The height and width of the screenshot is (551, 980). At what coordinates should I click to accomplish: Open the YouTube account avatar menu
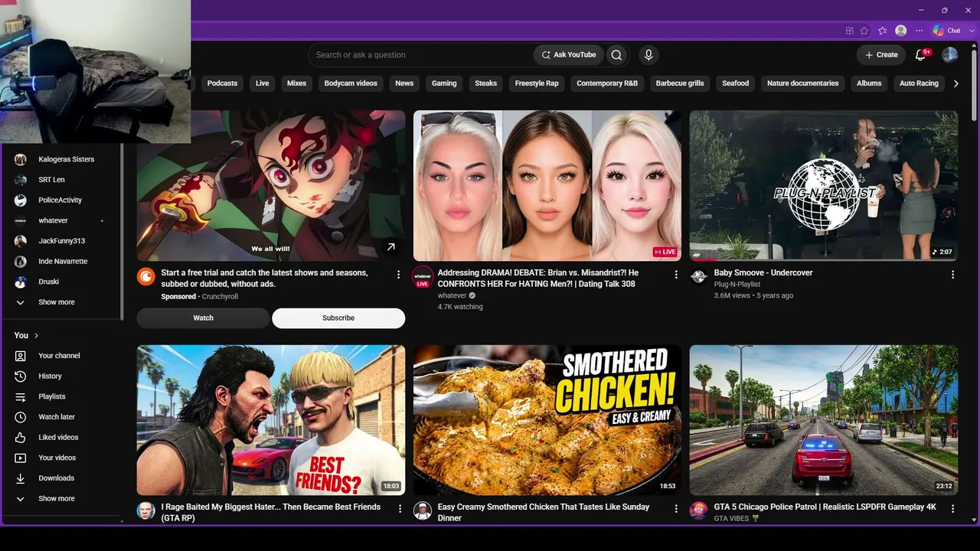pyautogui.click(x=949, y=55)
